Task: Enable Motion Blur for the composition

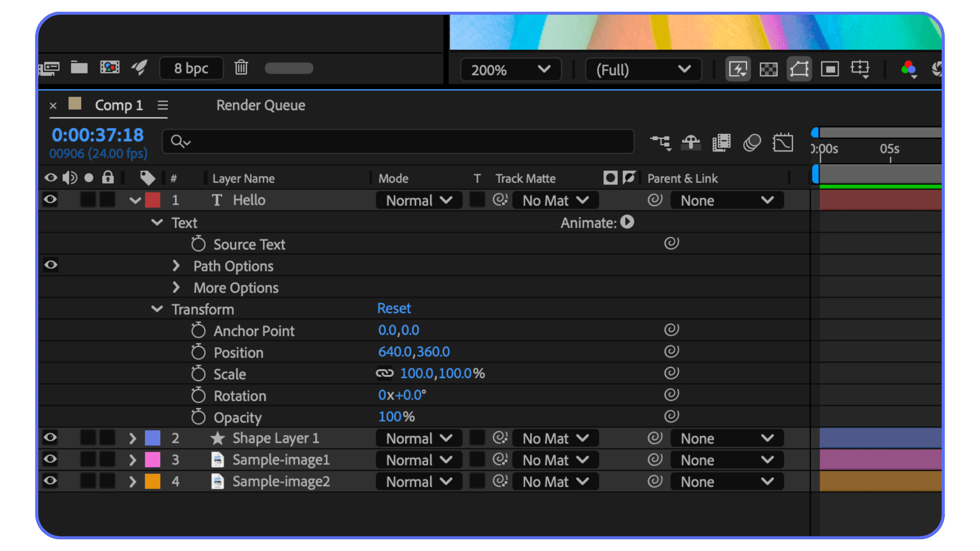Action: coord(751,142)
